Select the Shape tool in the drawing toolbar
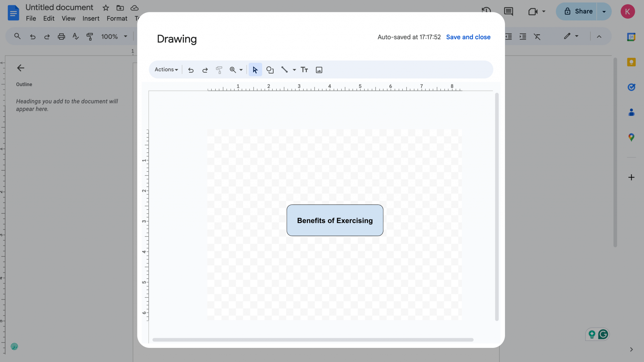The width and height of the screenshot is (644, 362). click(270, 69)
